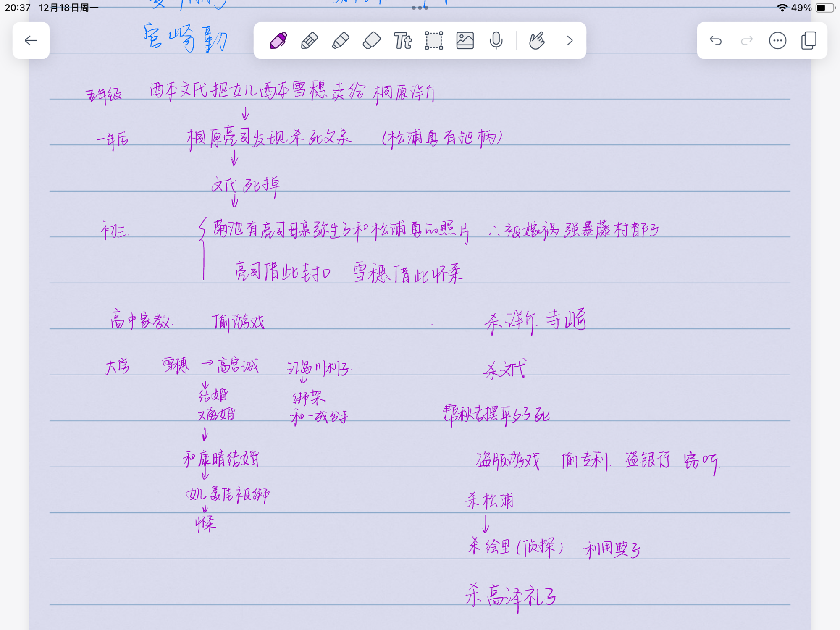
Task: Undo the last stroke
Action: tap(716, 41)
